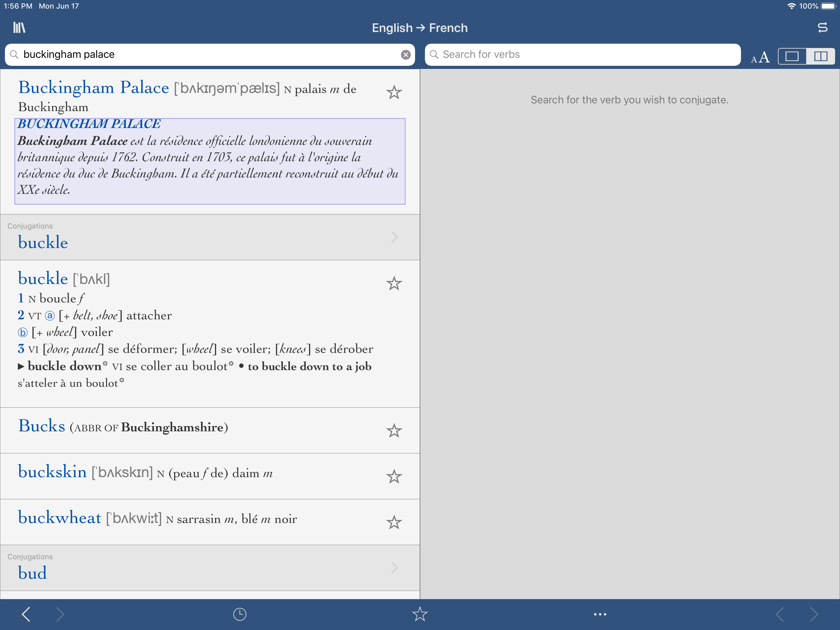
Task: Open conjugations for bud
Action: pos(210,568)
